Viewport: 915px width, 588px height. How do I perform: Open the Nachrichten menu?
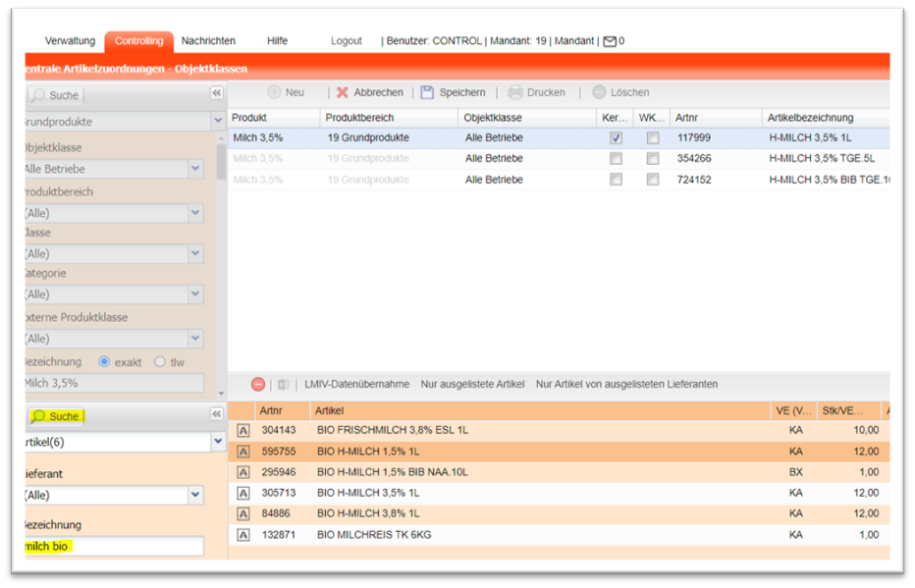[208, 41]
